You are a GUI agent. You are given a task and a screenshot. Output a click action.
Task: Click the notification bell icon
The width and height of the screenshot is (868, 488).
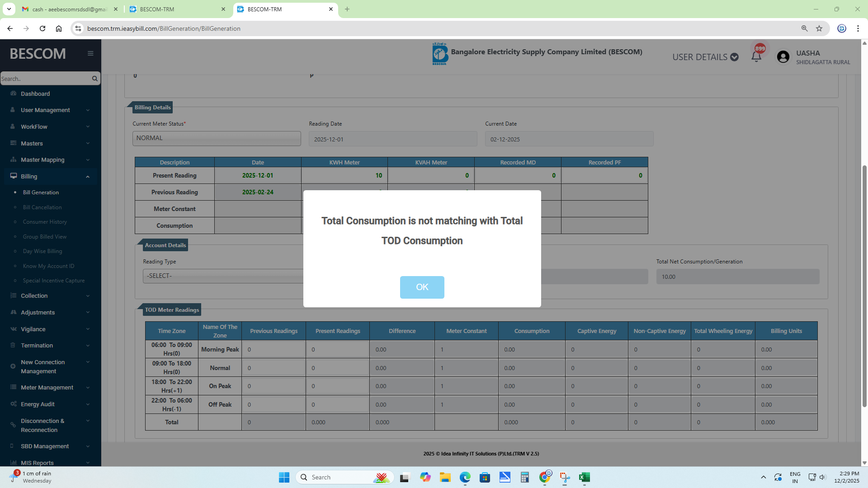tap(756, 57)
